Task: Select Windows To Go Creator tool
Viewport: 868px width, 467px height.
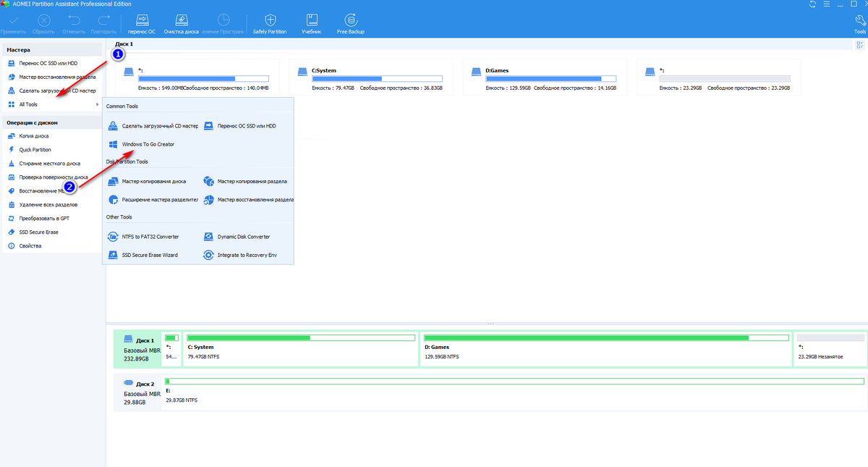Action: pyautogui.click(x=142, y=144)
